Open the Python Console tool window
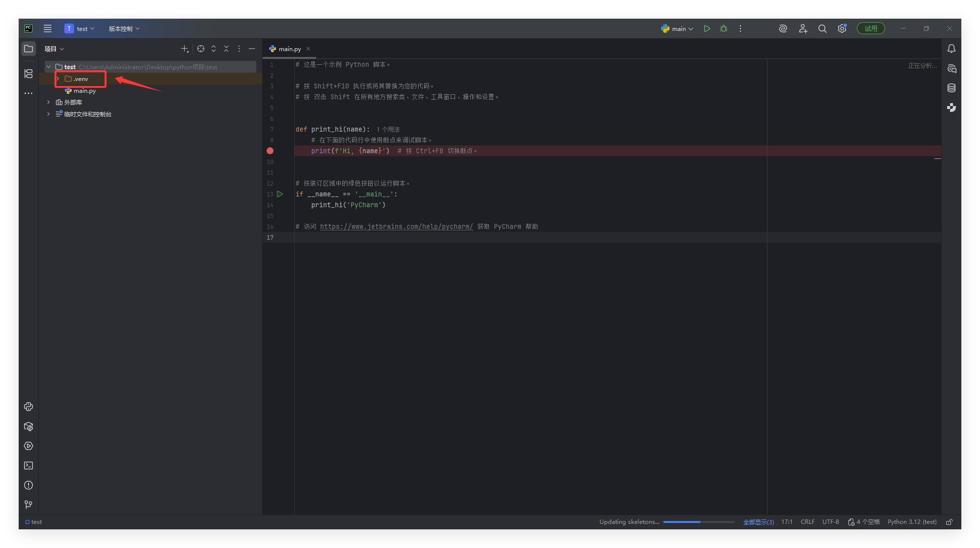The width and height of the screenshot is (980, 548). click(28, 407)
